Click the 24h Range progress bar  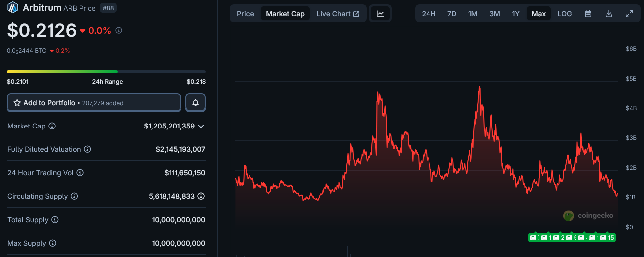[106, 72]
